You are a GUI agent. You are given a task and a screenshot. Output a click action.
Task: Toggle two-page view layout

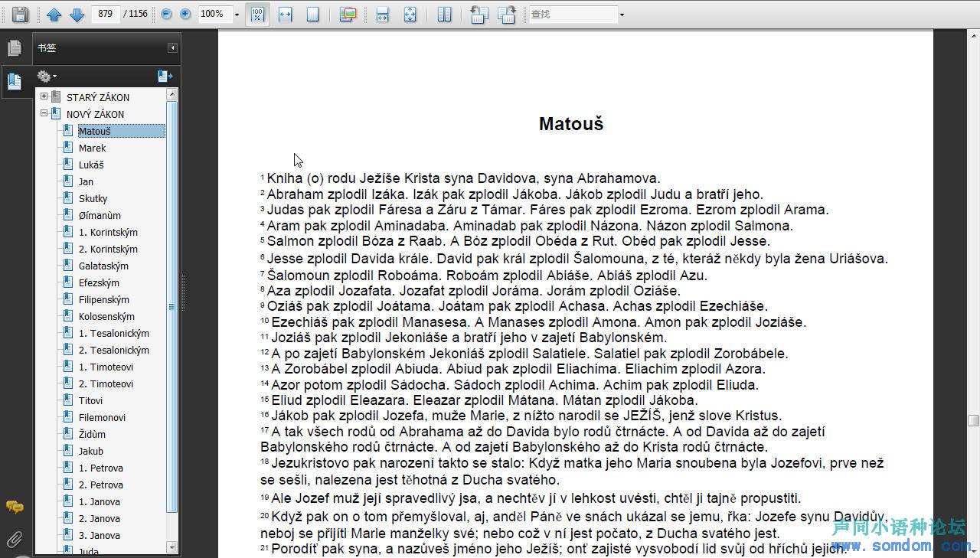445,14
